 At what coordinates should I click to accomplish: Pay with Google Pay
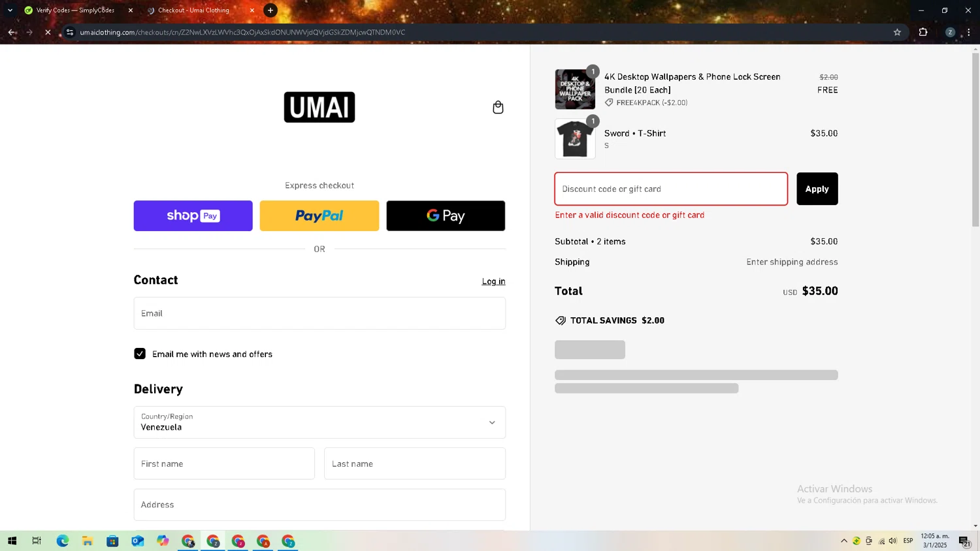pos(446,215)
